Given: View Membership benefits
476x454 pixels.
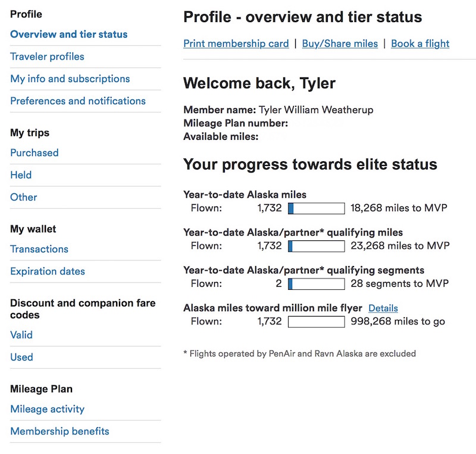Looking at the screenshot, I should click(x=60, y=431).
